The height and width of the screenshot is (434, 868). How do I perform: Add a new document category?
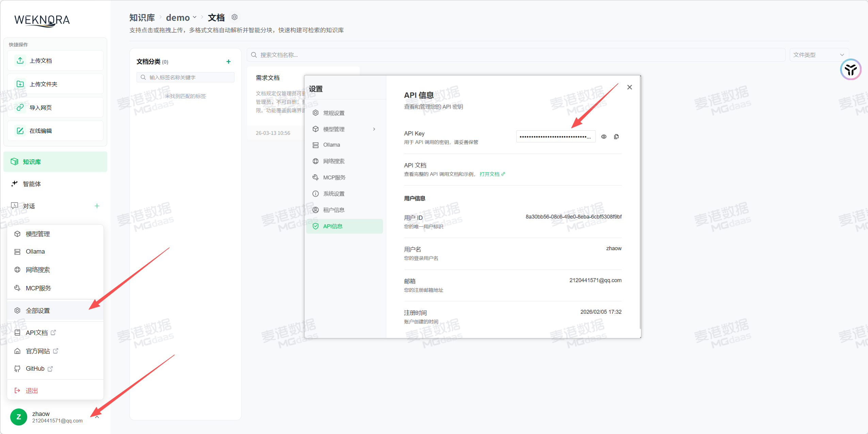[228, 62]
